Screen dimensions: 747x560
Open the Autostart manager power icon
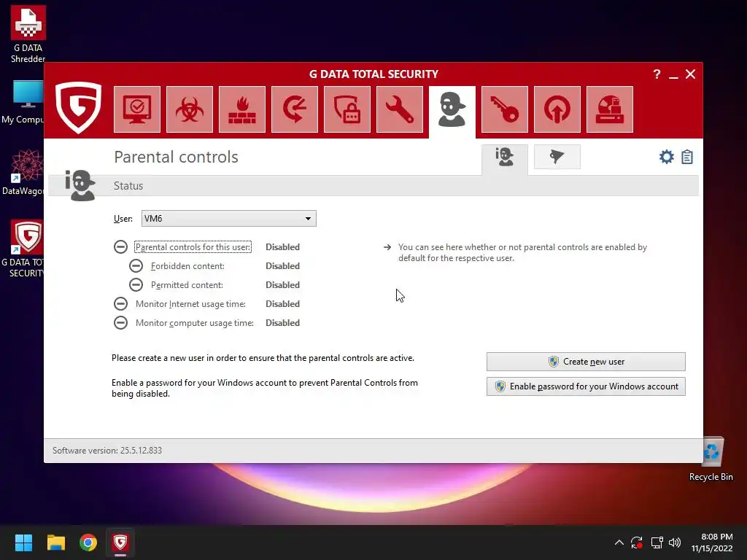557,109
